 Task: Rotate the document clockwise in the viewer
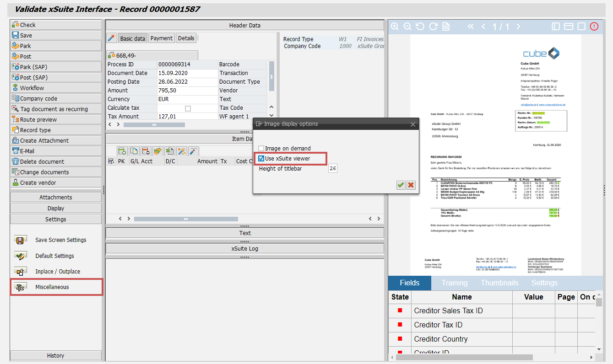click(x=433, y=27)
